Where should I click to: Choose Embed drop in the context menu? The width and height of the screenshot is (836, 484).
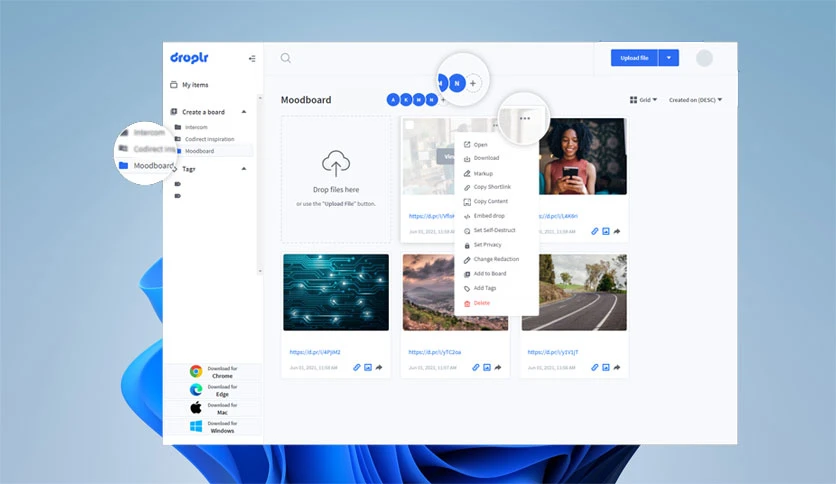coord(489,216)
